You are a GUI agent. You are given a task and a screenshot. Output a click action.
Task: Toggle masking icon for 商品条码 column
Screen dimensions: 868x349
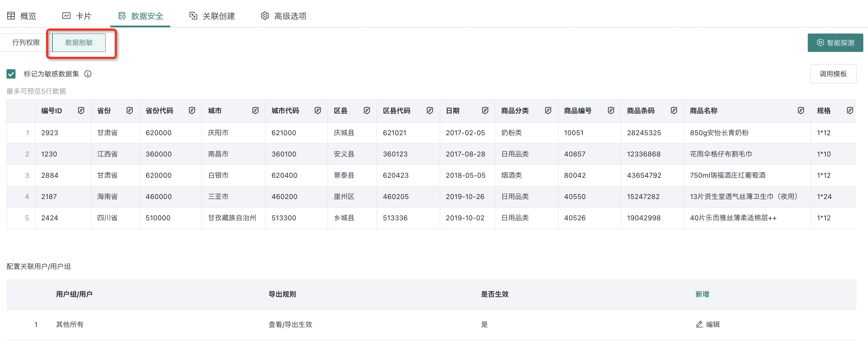click(674, 111)
